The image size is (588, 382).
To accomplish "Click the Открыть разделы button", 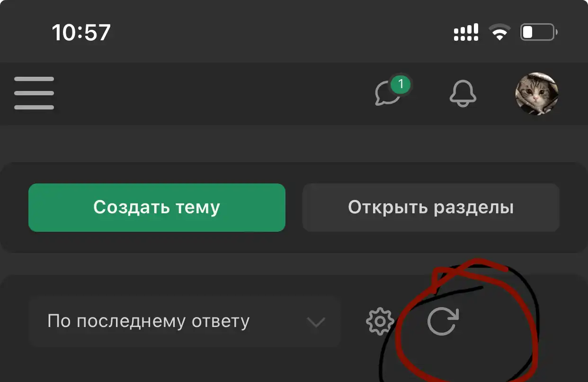I will click(431, 208).
